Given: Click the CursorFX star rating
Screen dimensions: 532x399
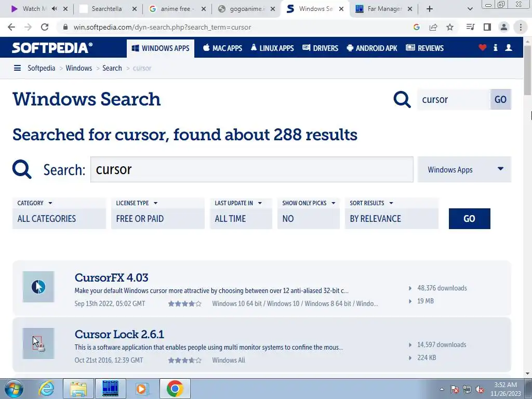Looking at the screenshot, I should tap(184, 303).
